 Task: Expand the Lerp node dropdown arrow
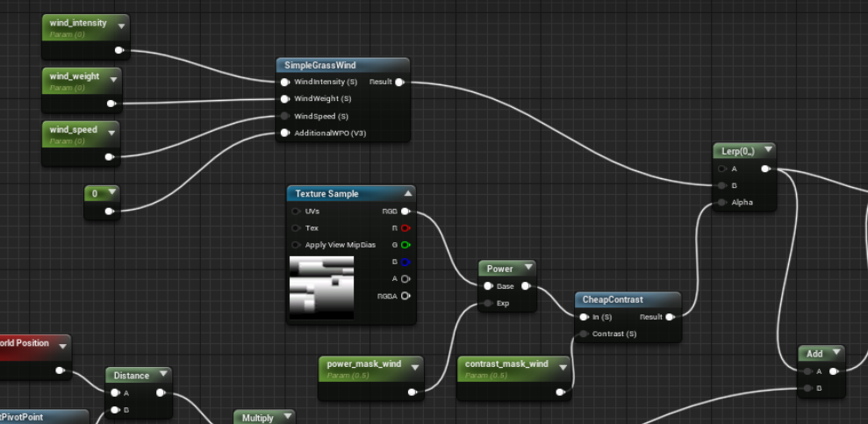coord(767,150)
